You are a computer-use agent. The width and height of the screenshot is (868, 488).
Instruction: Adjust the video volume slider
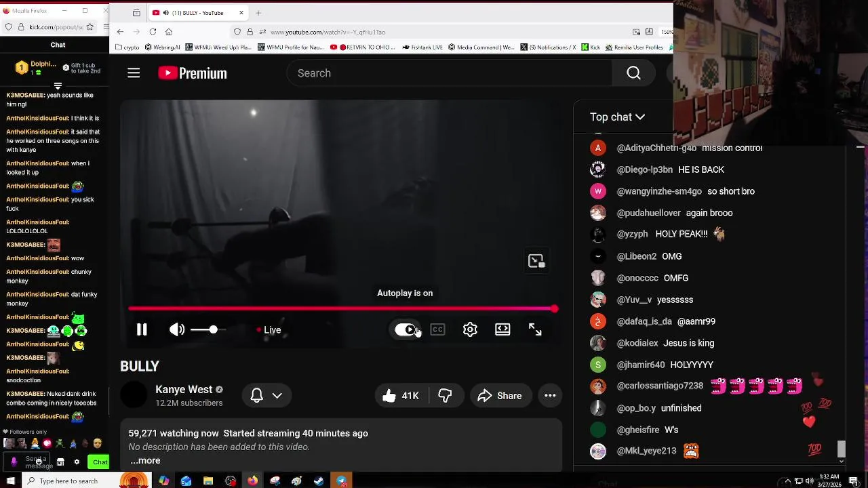[208, 330]
